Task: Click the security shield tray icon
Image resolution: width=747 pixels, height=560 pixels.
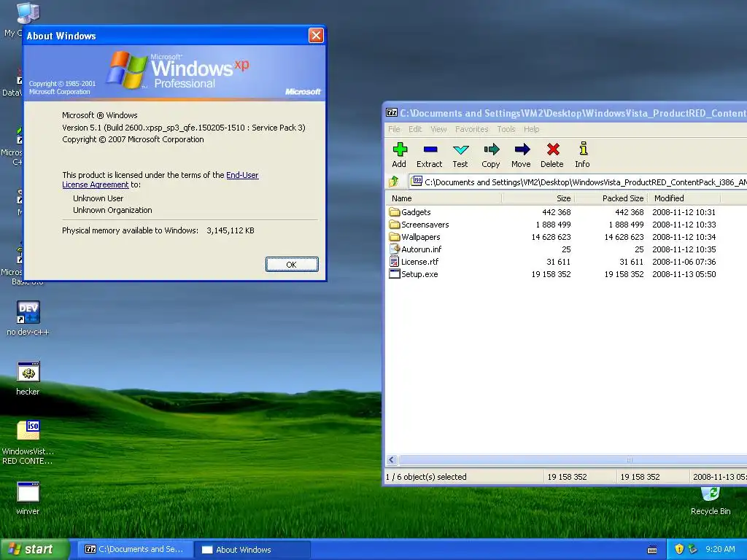Action: (679, 549)
